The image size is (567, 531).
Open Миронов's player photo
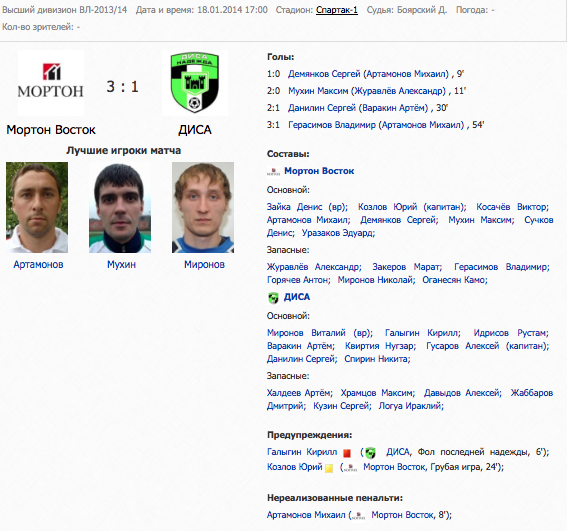[x=203, y=207]
